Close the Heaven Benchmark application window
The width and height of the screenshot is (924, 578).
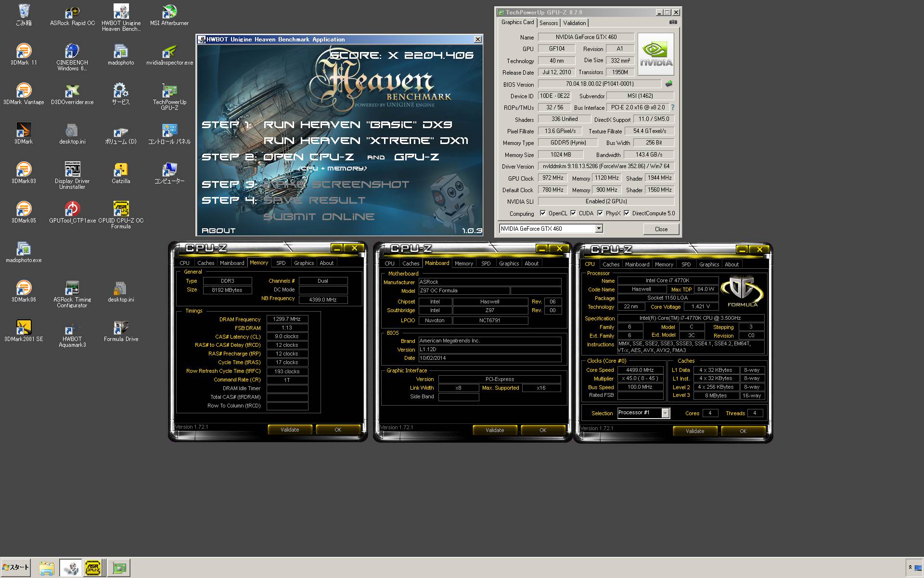point(477,39)
